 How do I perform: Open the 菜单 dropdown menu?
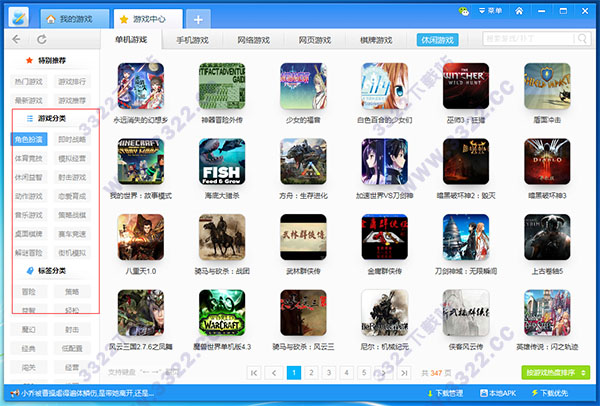491,11
